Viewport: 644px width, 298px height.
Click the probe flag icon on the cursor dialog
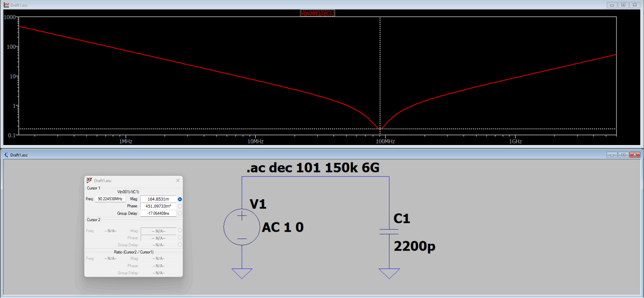click(x=89, y=180)
